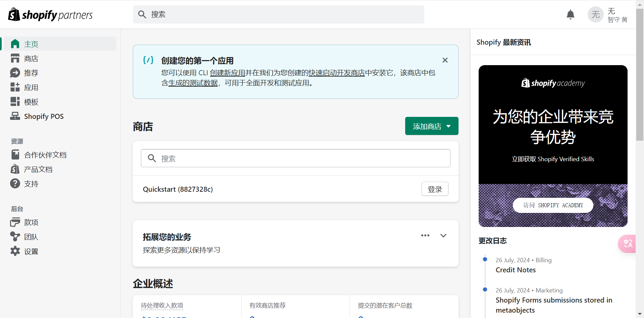Click the Shopify Academy banner headline
Viewport: 644px width, 318px height.
(x=553, y=127)
